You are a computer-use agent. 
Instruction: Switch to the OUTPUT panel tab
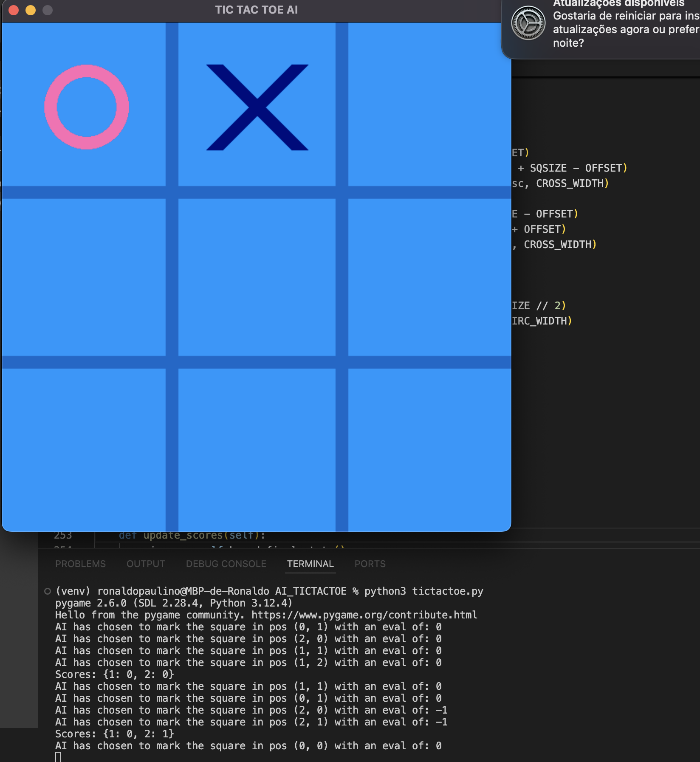tap(146, 564)
